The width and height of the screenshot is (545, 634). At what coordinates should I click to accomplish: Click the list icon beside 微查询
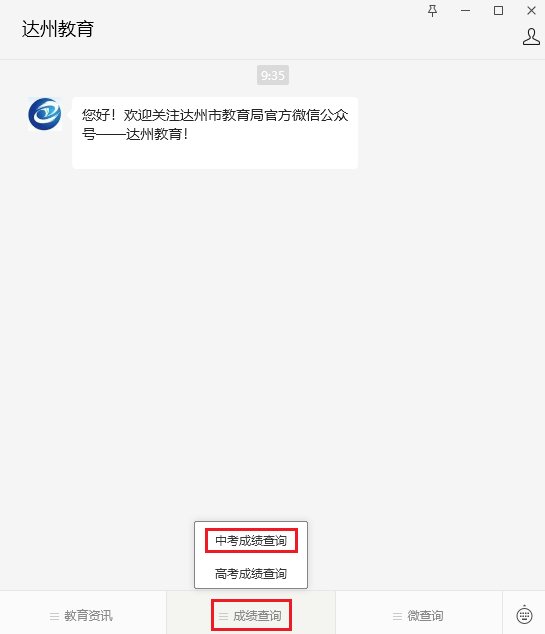(x=397, y=616)
